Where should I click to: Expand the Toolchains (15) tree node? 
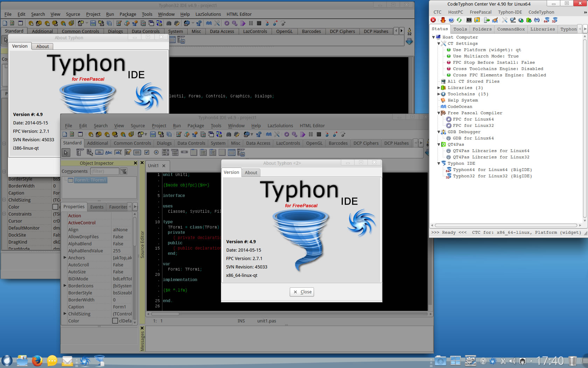tap(439, 94)
